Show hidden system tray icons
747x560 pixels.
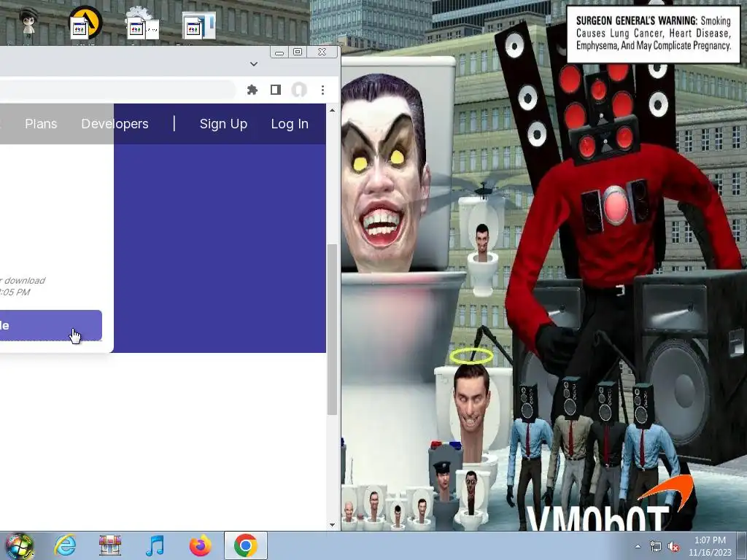638,546
